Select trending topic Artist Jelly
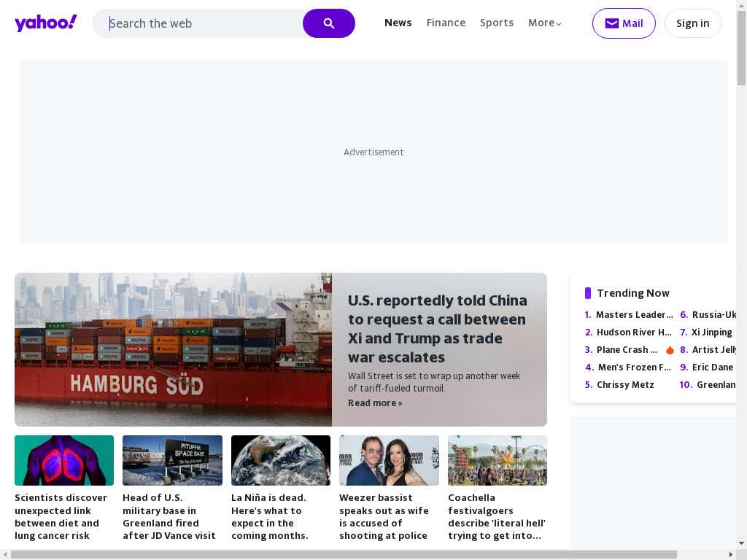Viewport: 747px width, 560px height. tap(714, 350)
